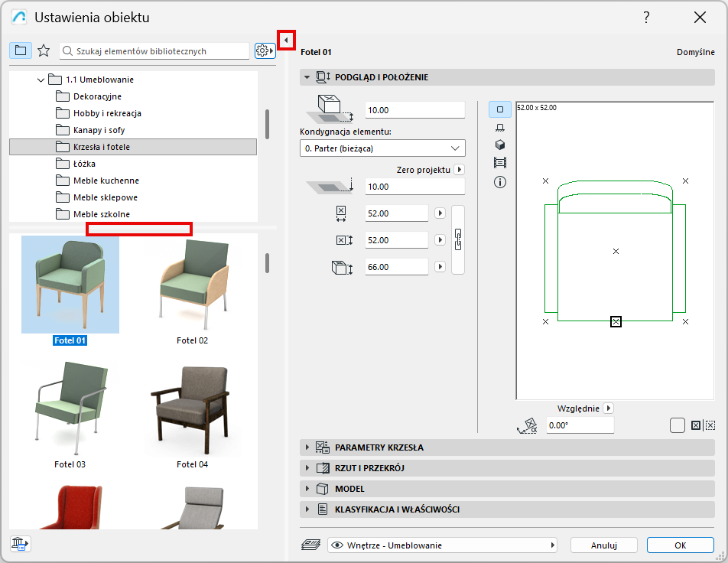
Task: Choose the Fotel 02 thumbnail
Action: 192,285
